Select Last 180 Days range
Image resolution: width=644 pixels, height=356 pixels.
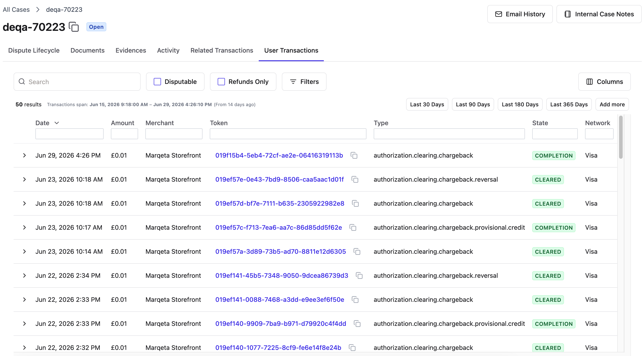(520, 105)
